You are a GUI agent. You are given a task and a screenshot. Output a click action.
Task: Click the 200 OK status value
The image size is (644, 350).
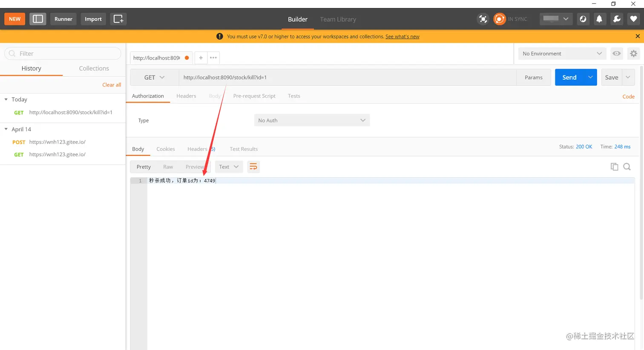584,147
